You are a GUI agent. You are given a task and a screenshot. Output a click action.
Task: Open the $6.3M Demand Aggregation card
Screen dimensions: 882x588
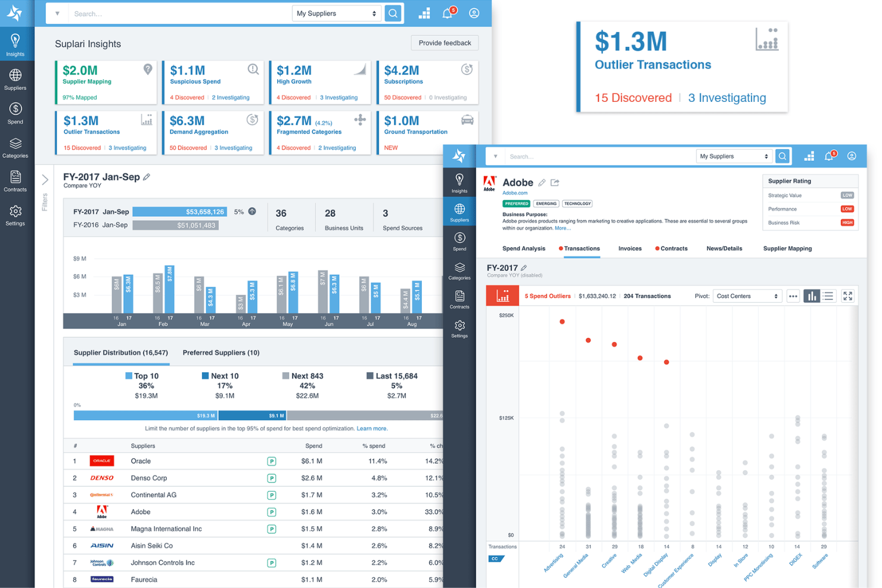coord(213,132)
